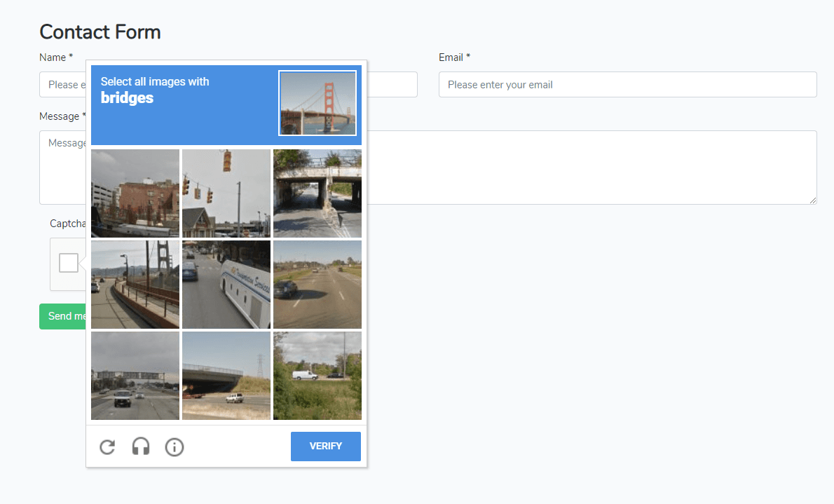The height and width of the screenshot is (504, 834).
Task: Click the captcha refresh icon
Action: [107, 447]
